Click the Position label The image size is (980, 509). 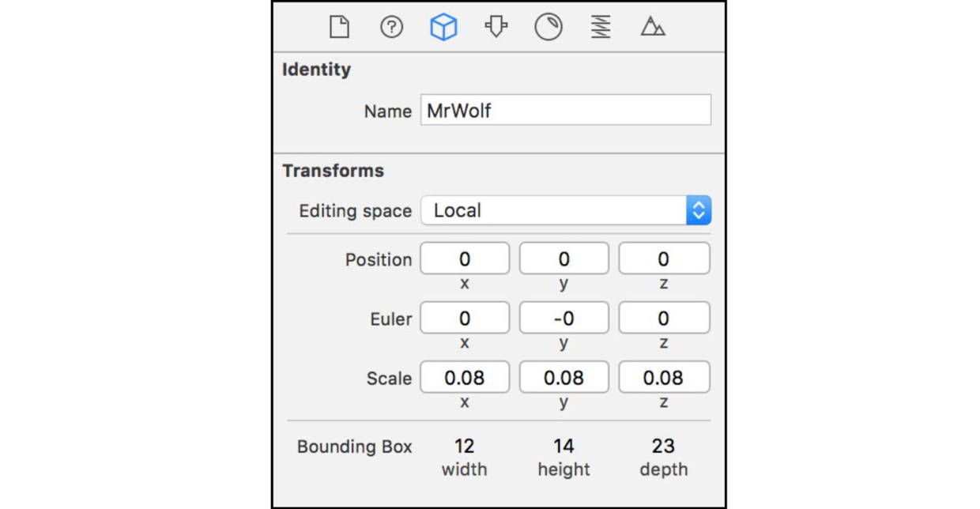coord(379,260)
